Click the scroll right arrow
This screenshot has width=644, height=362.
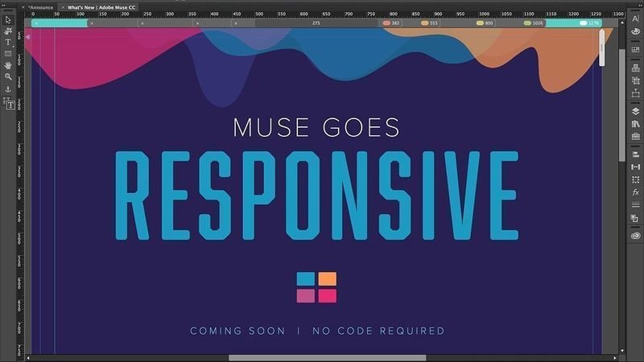pos(615,358)
